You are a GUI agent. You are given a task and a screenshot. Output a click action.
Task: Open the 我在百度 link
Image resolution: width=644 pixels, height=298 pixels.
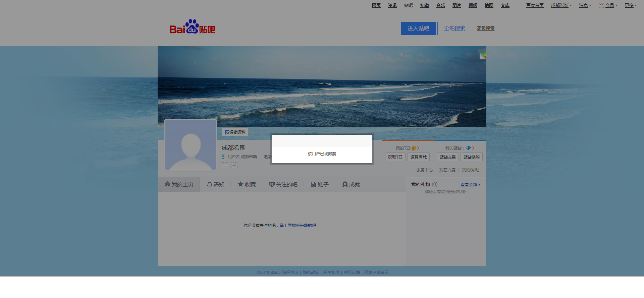(447, 170)
